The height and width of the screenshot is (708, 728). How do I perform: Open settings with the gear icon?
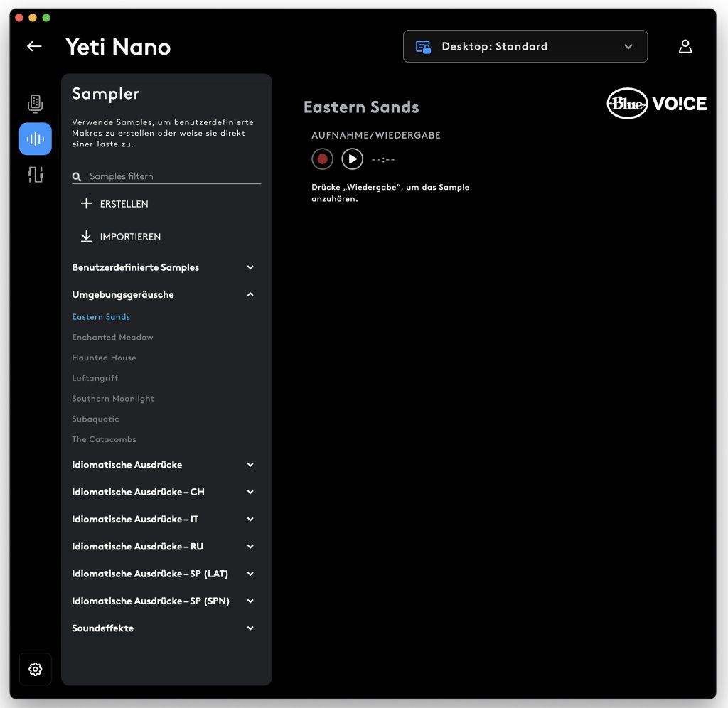(36, 669)
